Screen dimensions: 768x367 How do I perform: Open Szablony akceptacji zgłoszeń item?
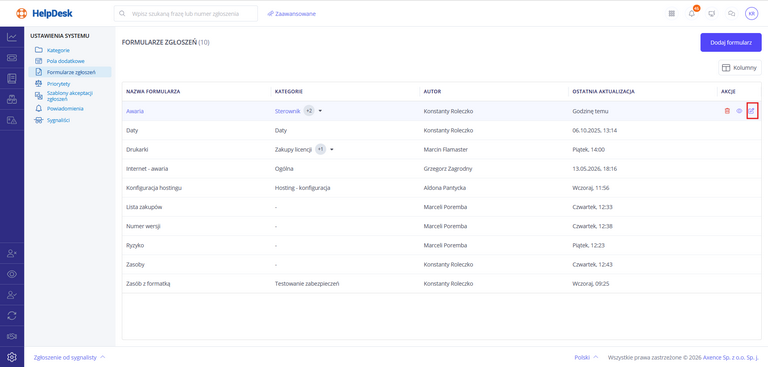click(70, 96)
